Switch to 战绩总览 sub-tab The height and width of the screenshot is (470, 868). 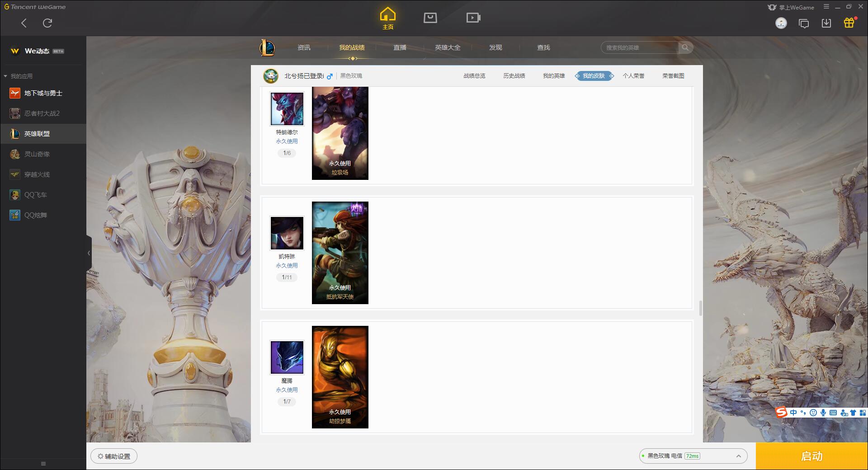tap(474, 76)
